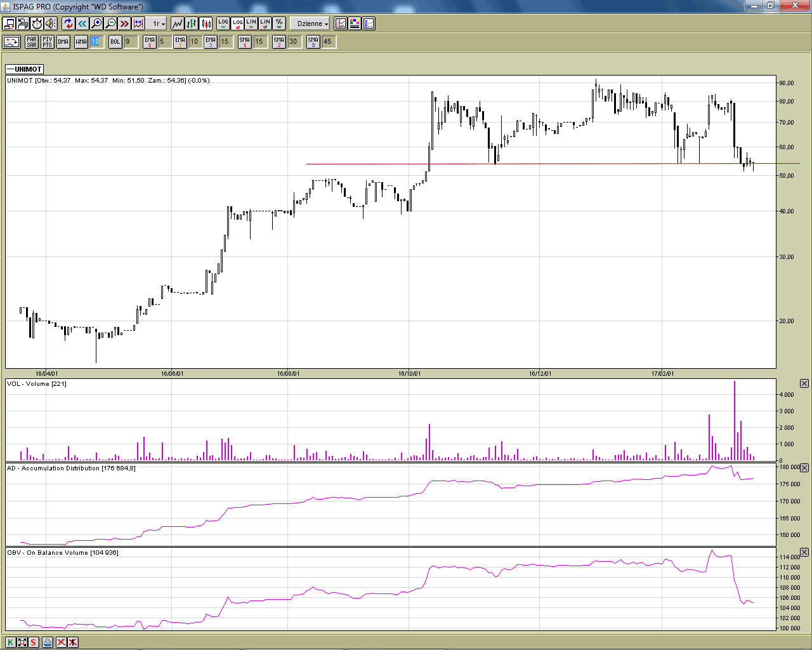This screenshot has width=812, height=650.
Task: Select the UNIMOT chart tab
Action: [25, 69]
